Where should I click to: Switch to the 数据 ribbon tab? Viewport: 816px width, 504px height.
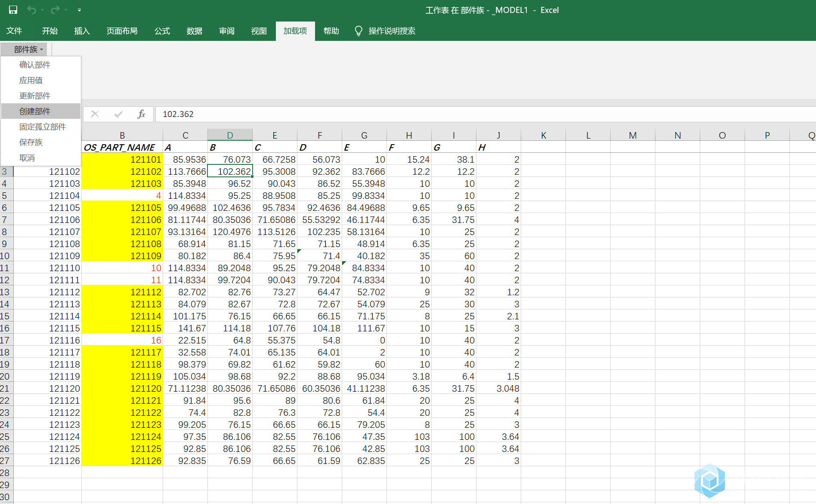coord(195,31)
